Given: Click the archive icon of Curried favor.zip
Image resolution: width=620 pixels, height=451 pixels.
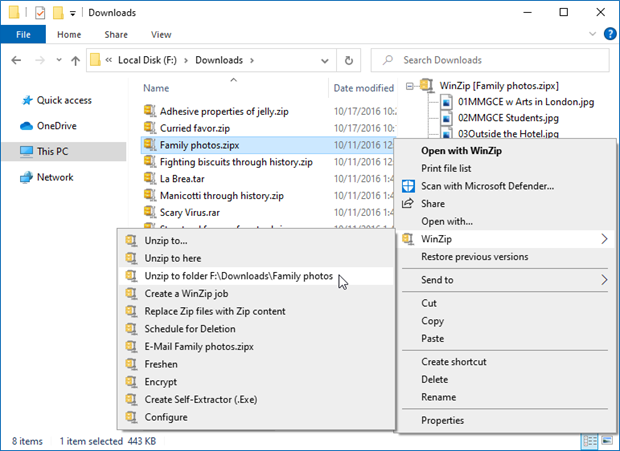Looking at the screenshot, I should 149,128.
